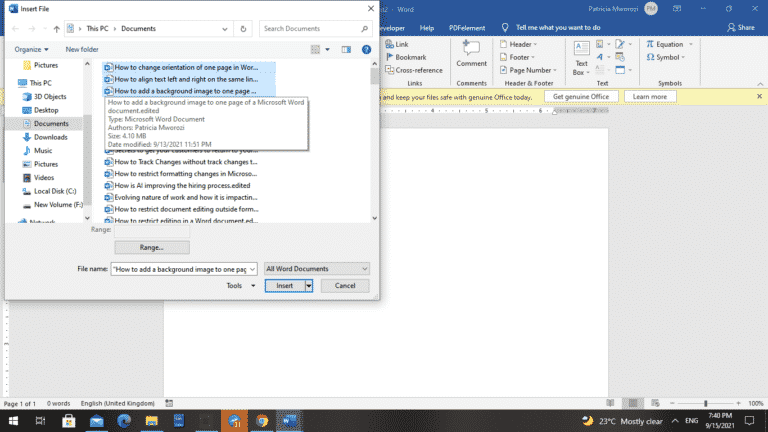The image size is (768, 432).
Task: Open the Organize dropdown menu
Action: [x=31, y=49]
